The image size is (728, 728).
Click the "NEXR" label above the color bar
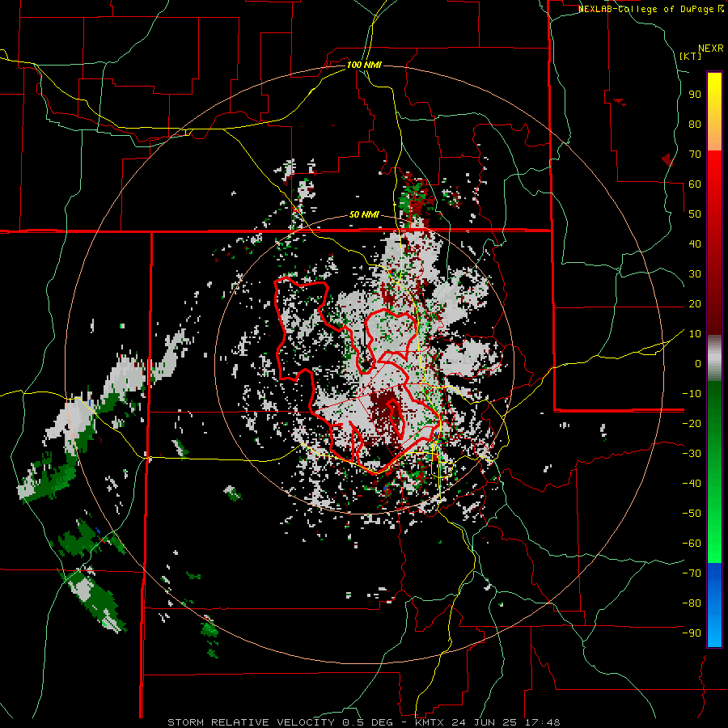(x=711, y=49)
